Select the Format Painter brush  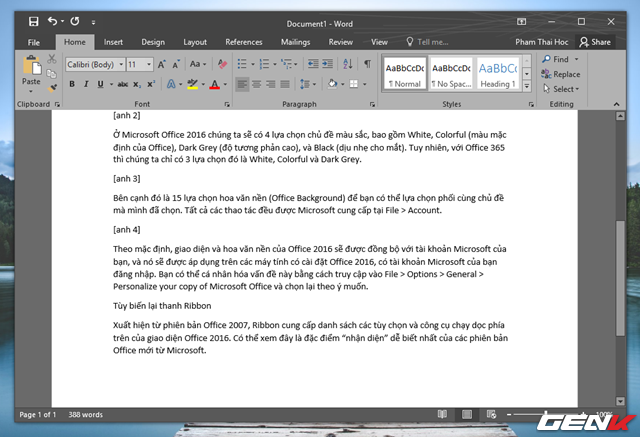tap(52, 88)
